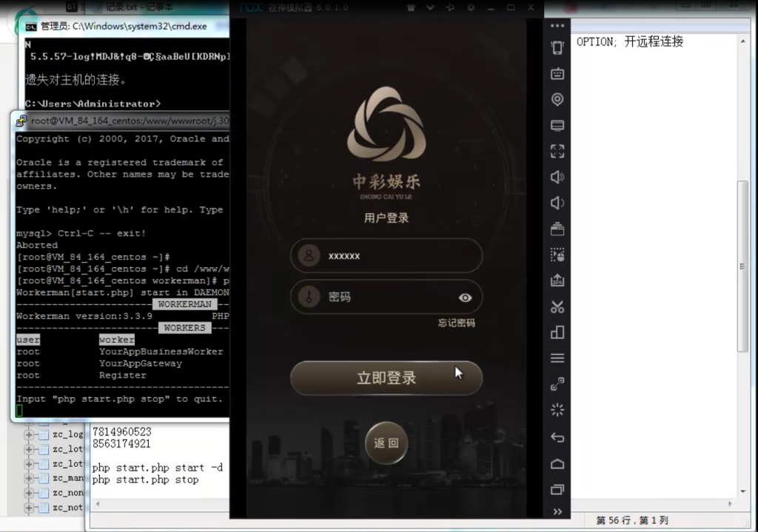The width and height of the screenshot is (758, 532).
Task: Select the zc_non table in the tree
Action: point(67,493)
